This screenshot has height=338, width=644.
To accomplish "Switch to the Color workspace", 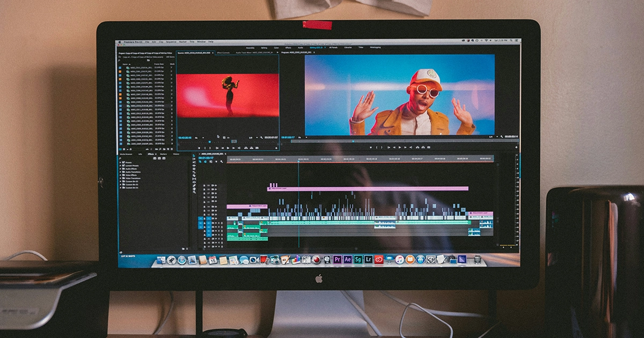I will point(276,47).
